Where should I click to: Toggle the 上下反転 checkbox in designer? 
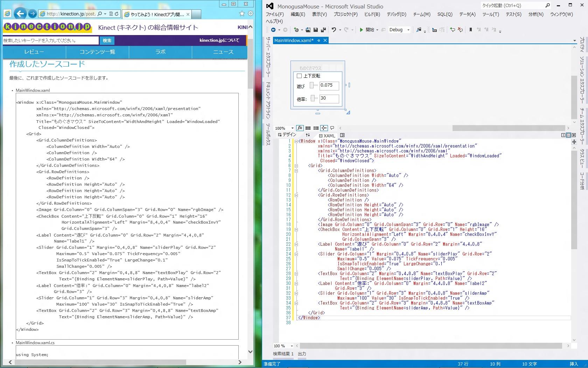click(299, 76)
